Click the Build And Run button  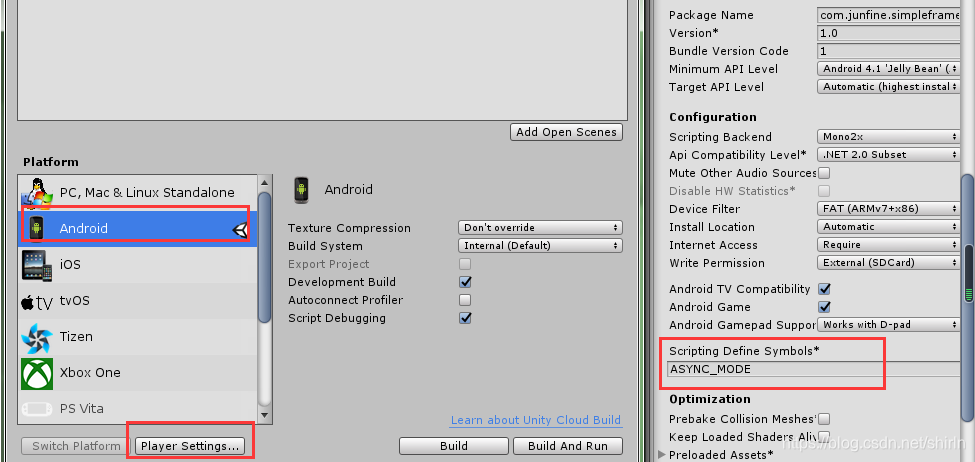pos(568,446)
